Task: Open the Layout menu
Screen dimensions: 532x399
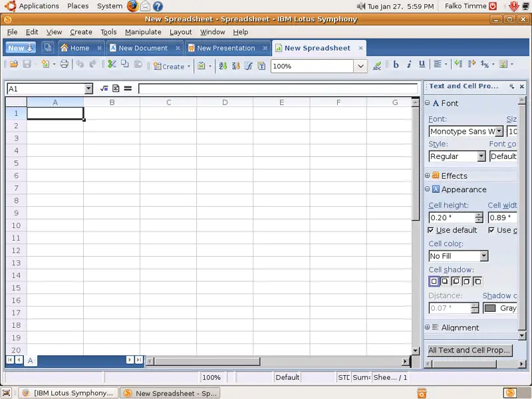Action: (180, 32)
